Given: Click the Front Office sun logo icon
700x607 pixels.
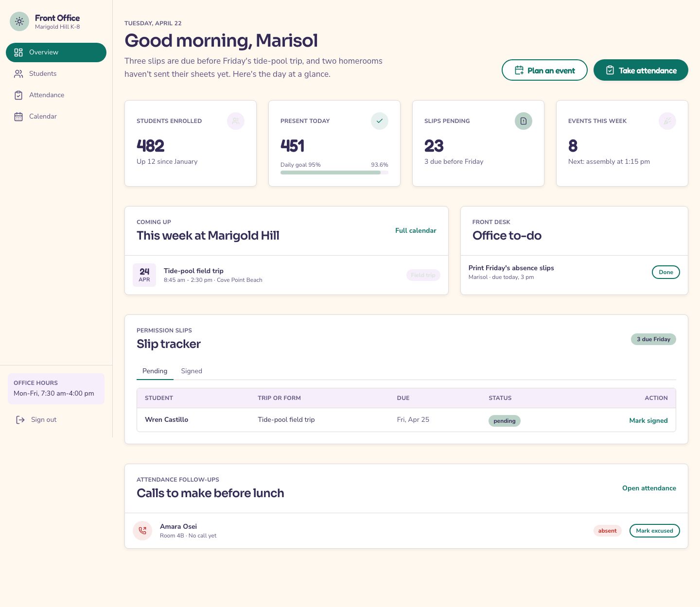Looking at the screenshot, I should pos(19,21).
